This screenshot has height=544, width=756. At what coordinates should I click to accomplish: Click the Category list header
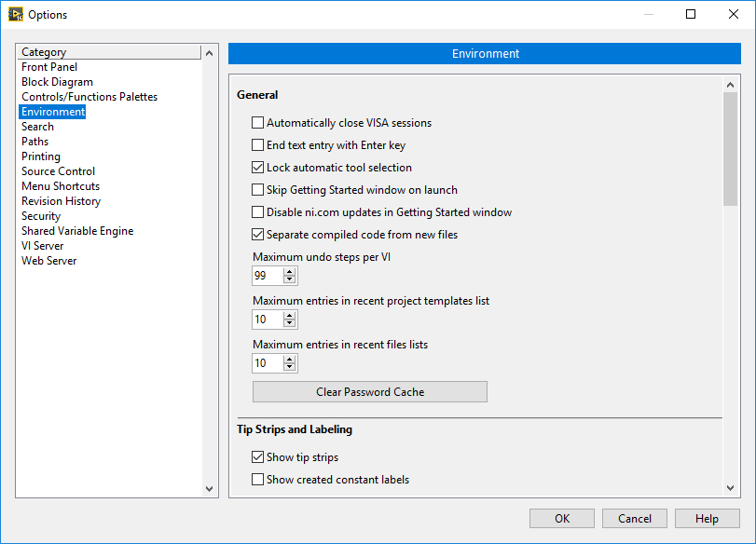tap(109, 52)
